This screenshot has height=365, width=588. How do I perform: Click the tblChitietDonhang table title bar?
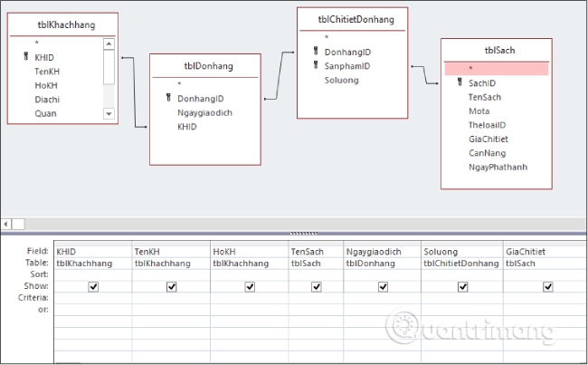point(353,20)
